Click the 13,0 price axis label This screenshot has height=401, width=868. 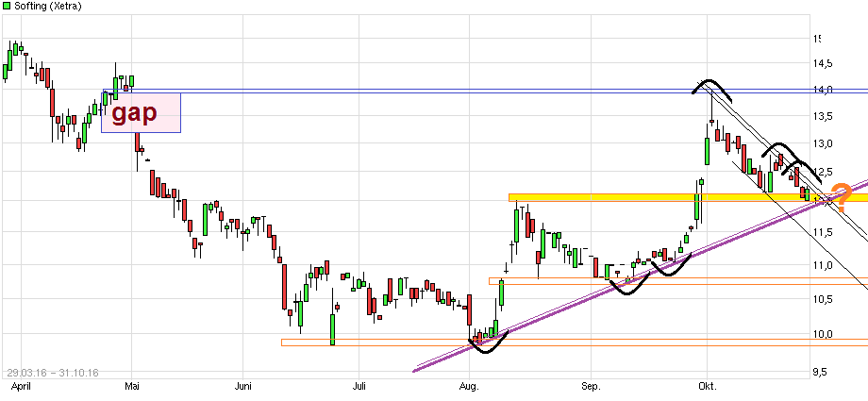[823, 144]
